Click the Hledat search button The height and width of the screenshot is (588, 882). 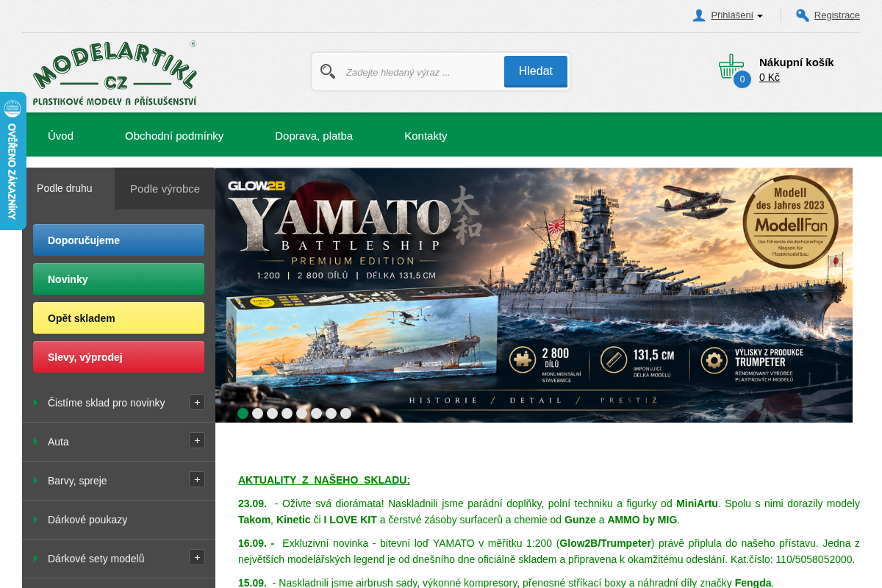[536, 71]
